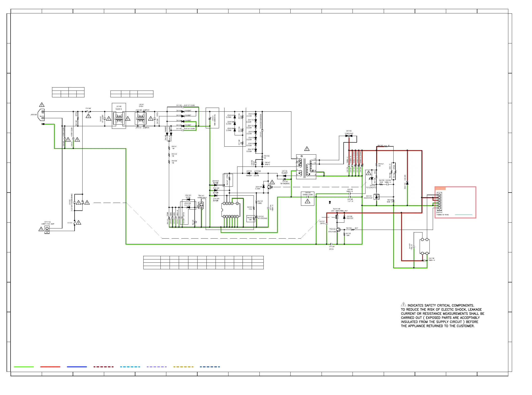
Task: Click the solid green line in the legend
Action: pos(24,367)
